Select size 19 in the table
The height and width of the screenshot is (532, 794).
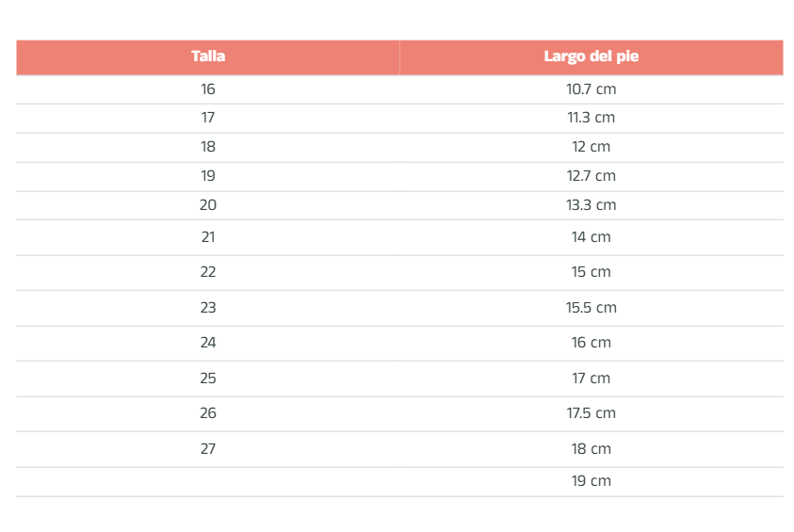click(208, 176)
